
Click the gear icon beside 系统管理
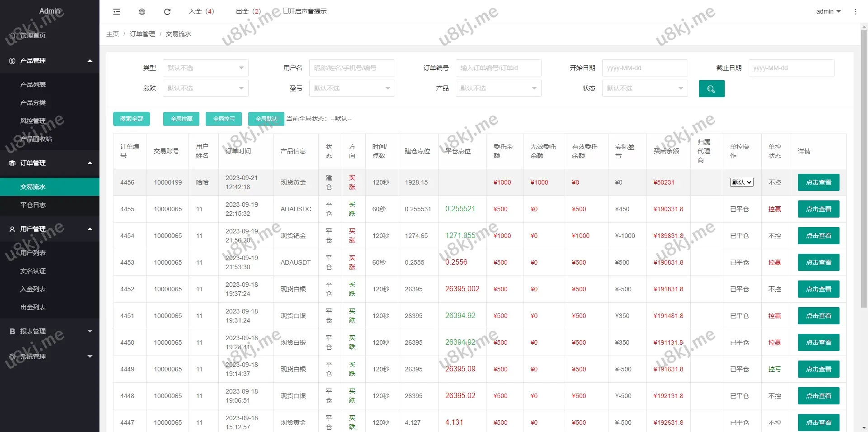pos(12,356)
